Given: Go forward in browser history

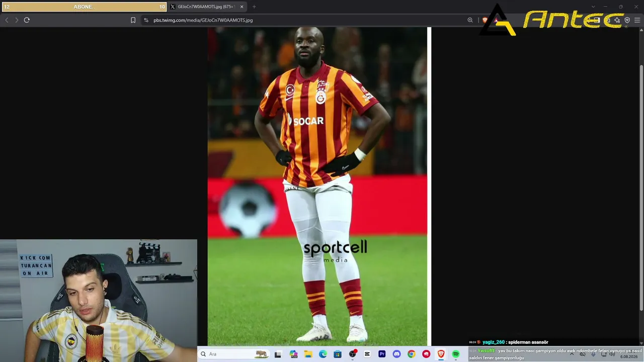Looking at the screenshot, I should (17, 20).
